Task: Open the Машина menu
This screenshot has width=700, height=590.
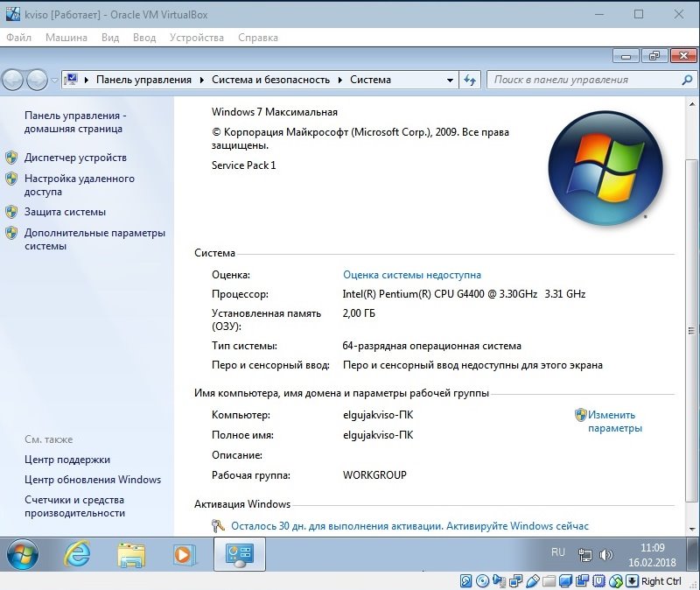Action: 66,38
